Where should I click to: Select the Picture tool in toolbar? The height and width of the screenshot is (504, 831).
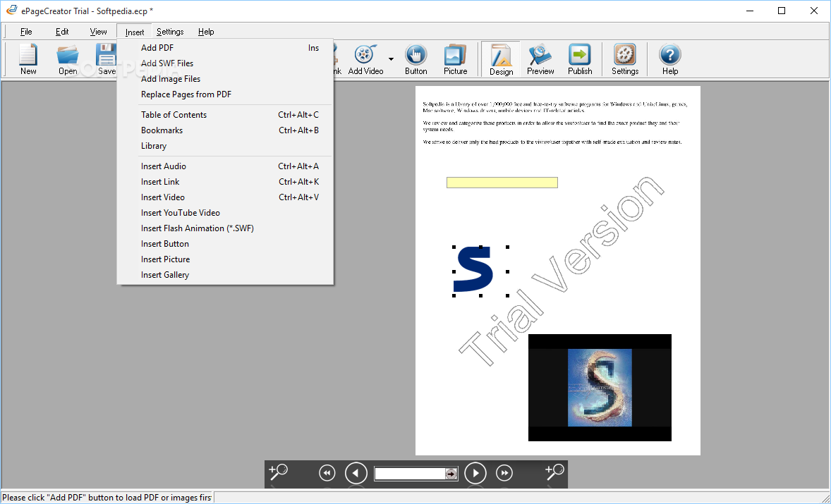[x=455, y=59]
